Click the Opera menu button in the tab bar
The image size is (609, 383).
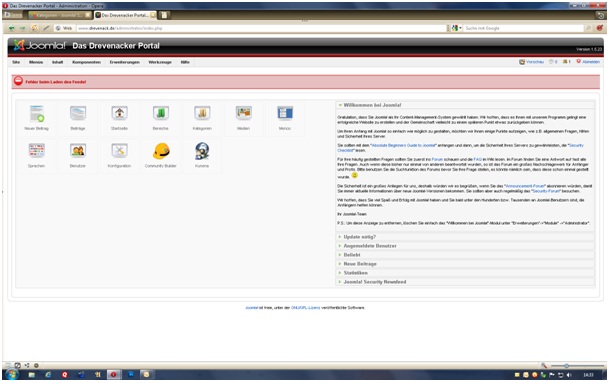(x=14, y=15)
